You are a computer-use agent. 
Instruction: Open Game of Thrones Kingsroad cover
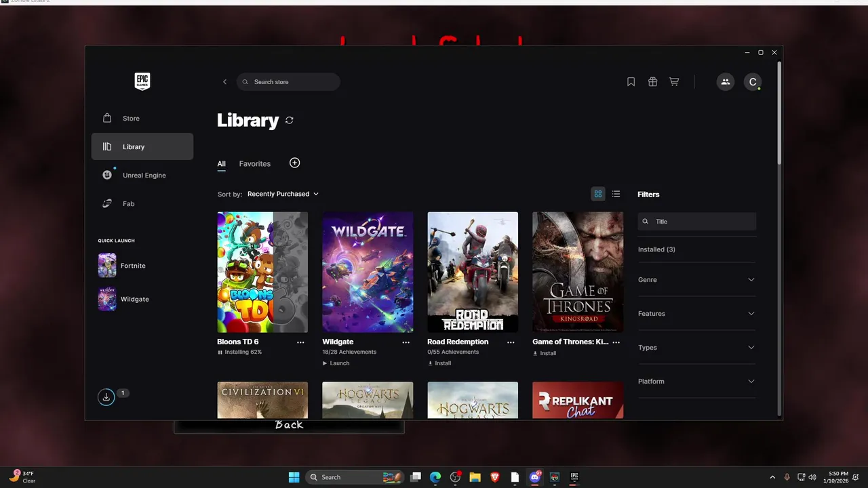point(578,272)
